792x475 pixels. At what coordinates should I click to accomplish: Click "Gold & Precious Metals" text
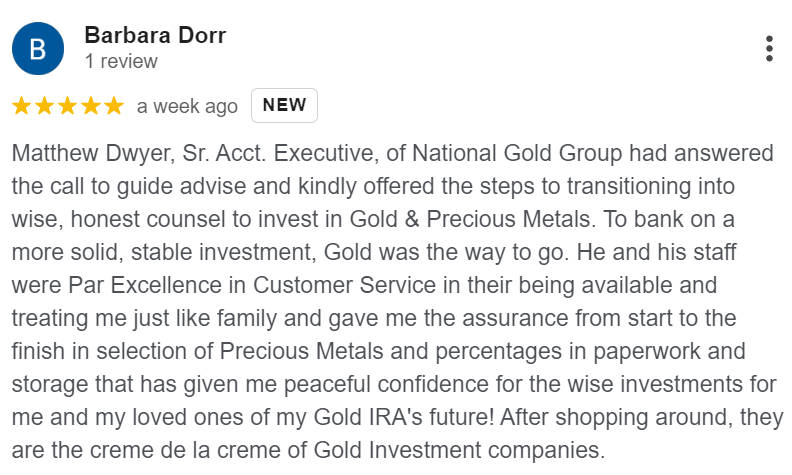point(470,219)
